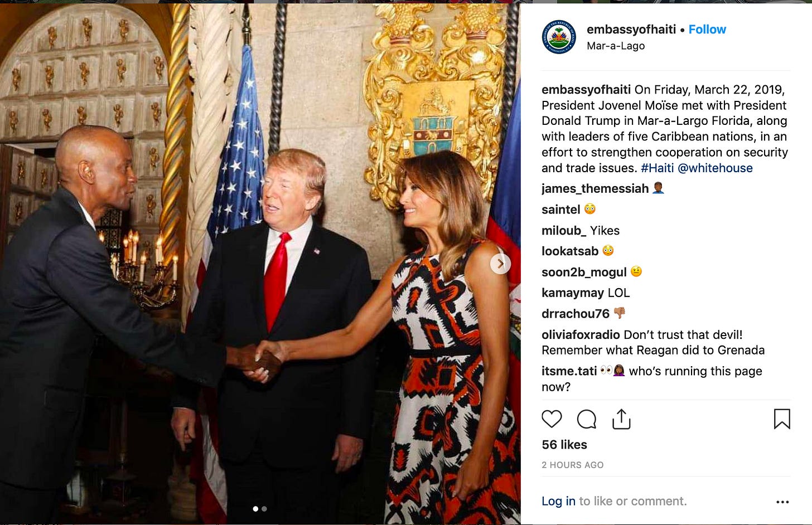Open the post's 2 HOURS AGO timestamp

(573, 465)
